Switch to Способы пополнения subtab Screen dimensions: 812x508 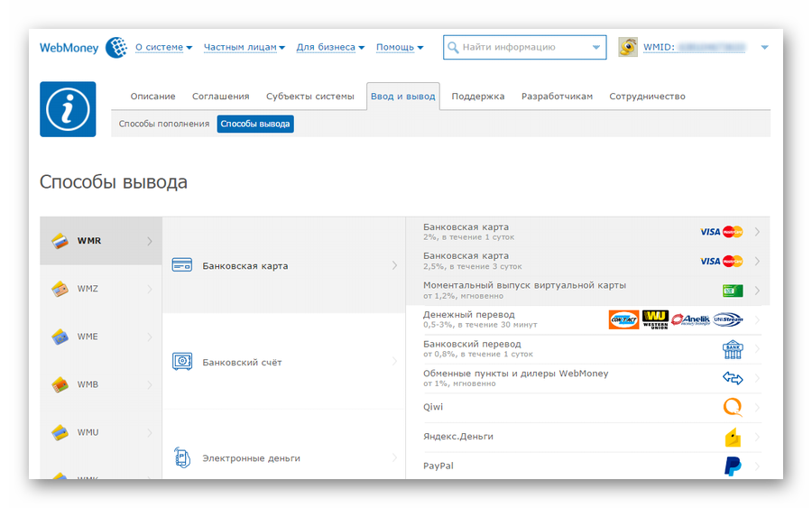click(164, 124)
